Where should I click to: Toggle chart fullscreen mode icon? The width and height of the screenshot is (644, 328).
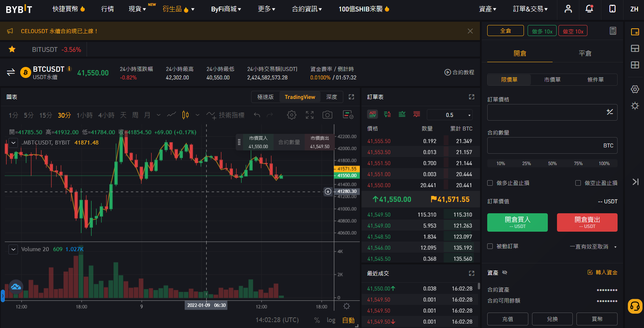pyautogui.click(x=310, y=115)
